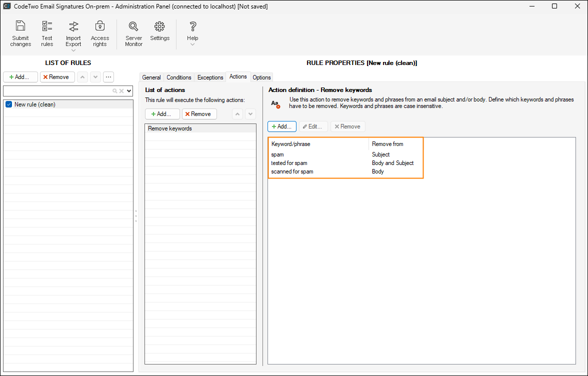Expand the Import Export dropdown
This screenshot has height=376, width=588.
[x=73, y=49]
